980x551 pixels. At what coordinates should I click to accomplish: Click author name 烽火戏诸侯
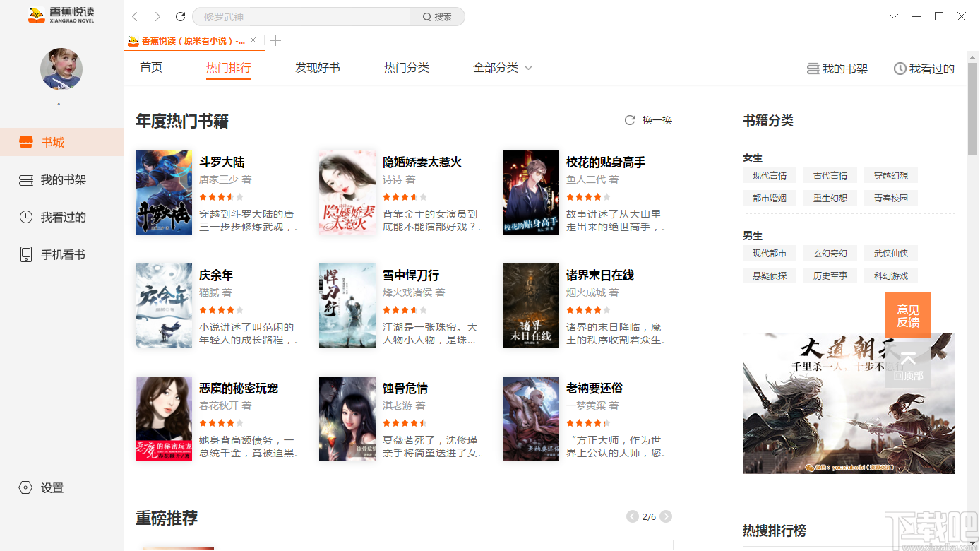pyautogui.click(x=407, y=292)
